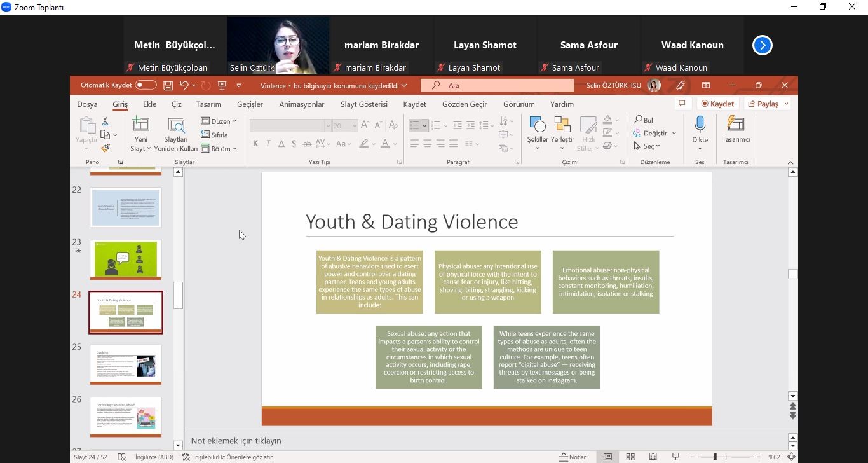Adjust the zoom slider in status bar
This screenshot has height=463, width=868.
(x=715, y=457)
